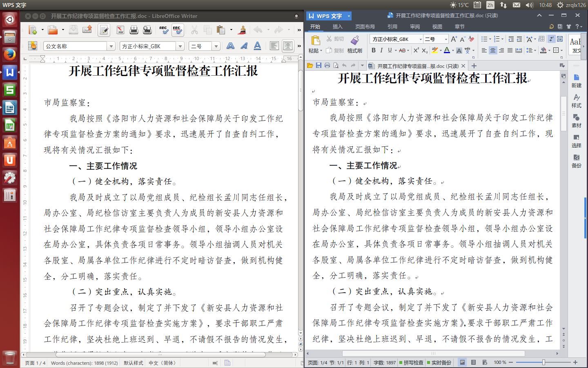
Task: Toggle Bold in WPS ribbon
Action: [373, 50]
